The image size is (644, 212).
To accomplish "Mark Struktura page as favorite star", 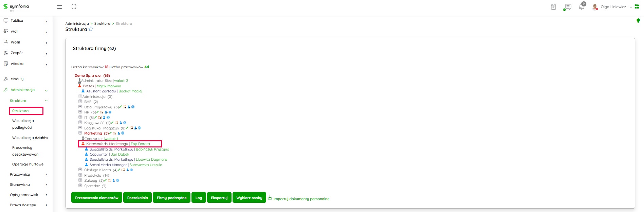I will tap(91, 29).
